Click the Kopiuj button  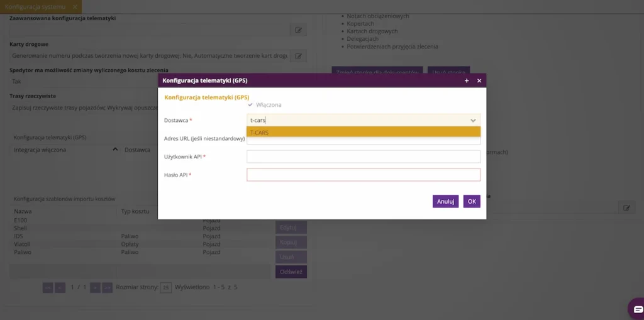(x=291, y=243)
